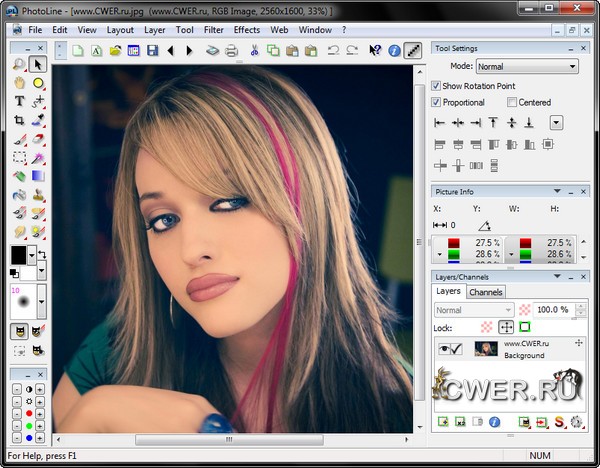Select the Crop tool
This screenshot has height=468, width=600.
(19, 120)
